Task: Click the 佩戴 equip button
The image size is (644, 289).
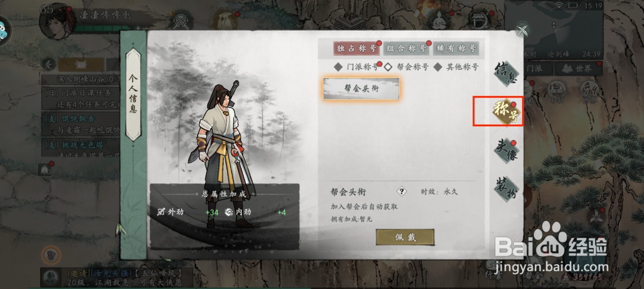Action: 405,237
